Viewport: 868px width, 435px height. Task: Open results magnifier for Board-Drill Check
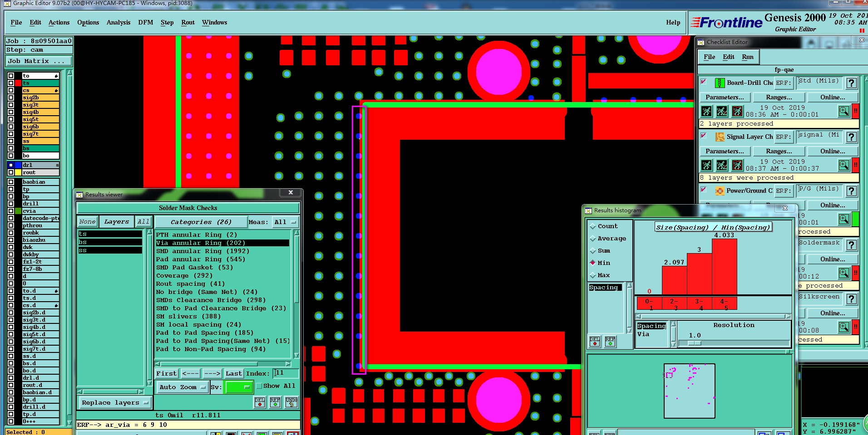tap(844, 111)
